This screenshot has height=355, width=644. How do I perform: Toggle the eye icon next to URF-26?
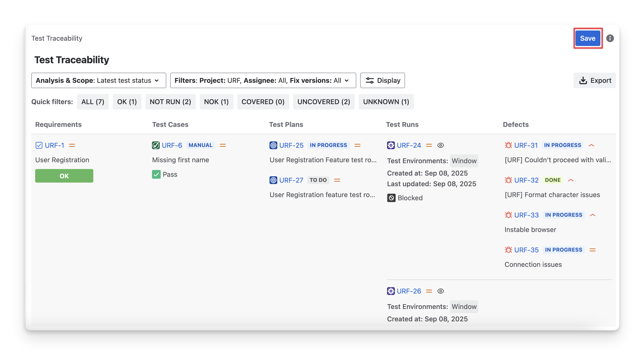tap(440, 291)
